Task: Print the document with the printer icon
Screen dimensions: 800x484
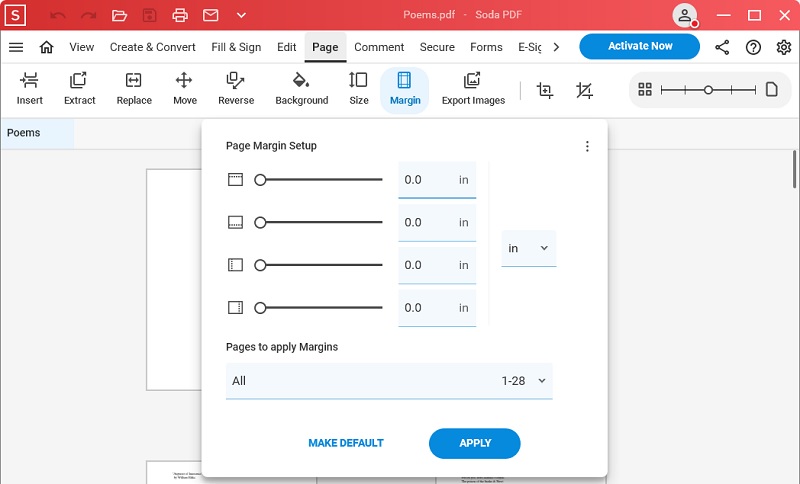Action: (x=180, y=15)
